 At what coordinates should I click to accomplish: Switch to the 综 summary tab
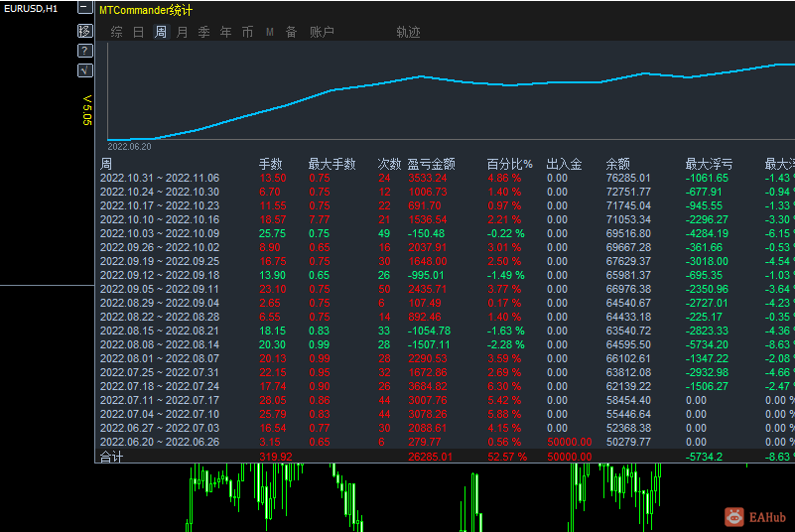116,33
